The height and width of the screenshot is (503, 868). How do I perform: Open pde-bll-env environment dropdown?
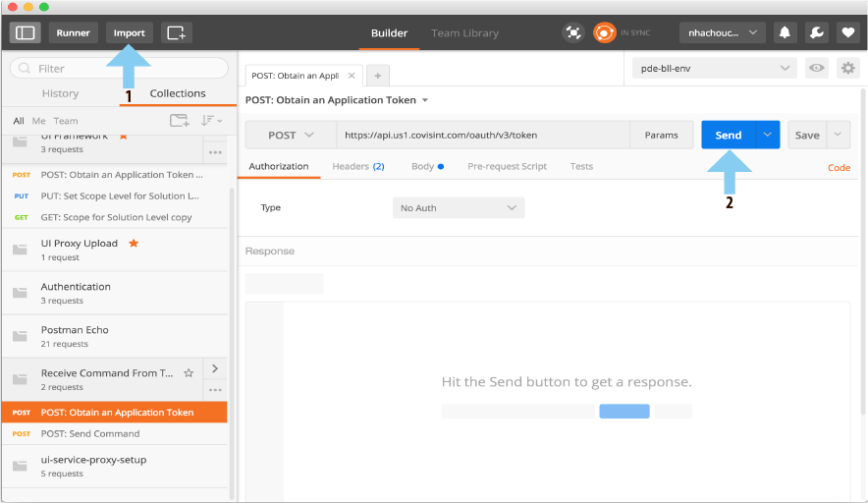click(x=713, y=68)
